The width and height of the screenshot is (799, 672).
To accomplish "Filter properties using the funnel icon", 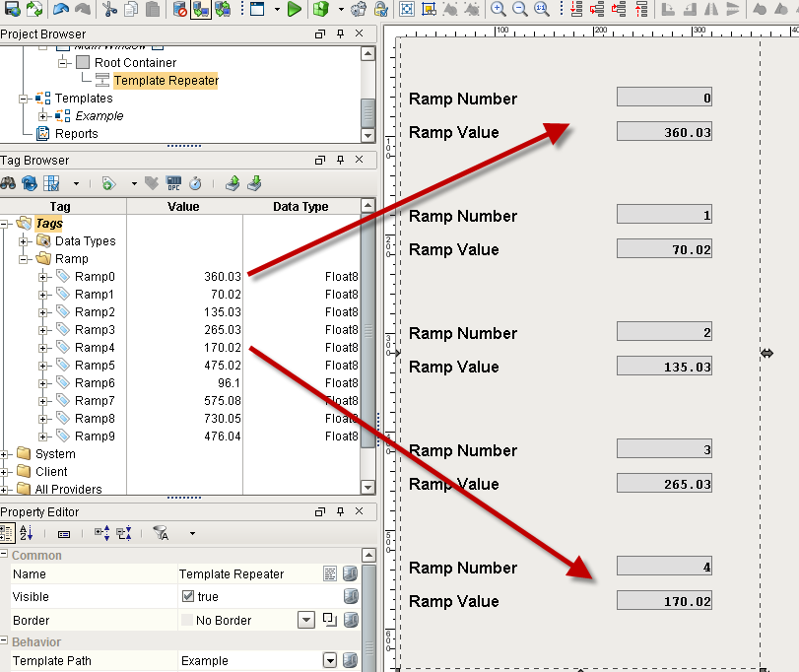I will [161, 533].
